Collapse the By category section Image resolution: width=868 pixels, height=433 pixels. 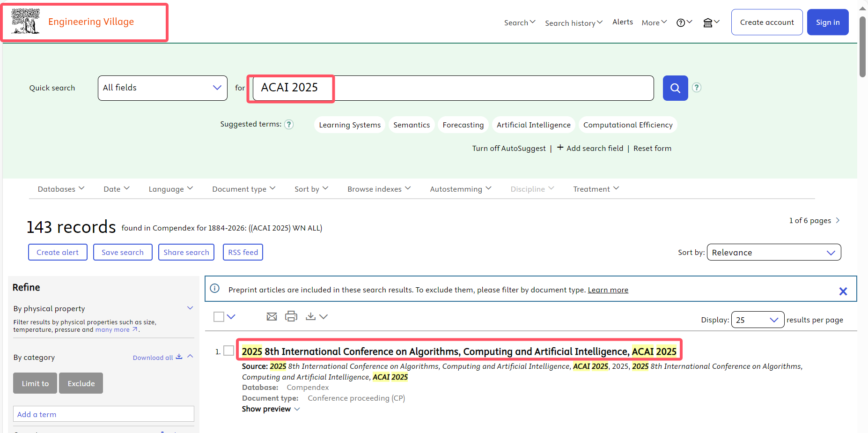190,356
